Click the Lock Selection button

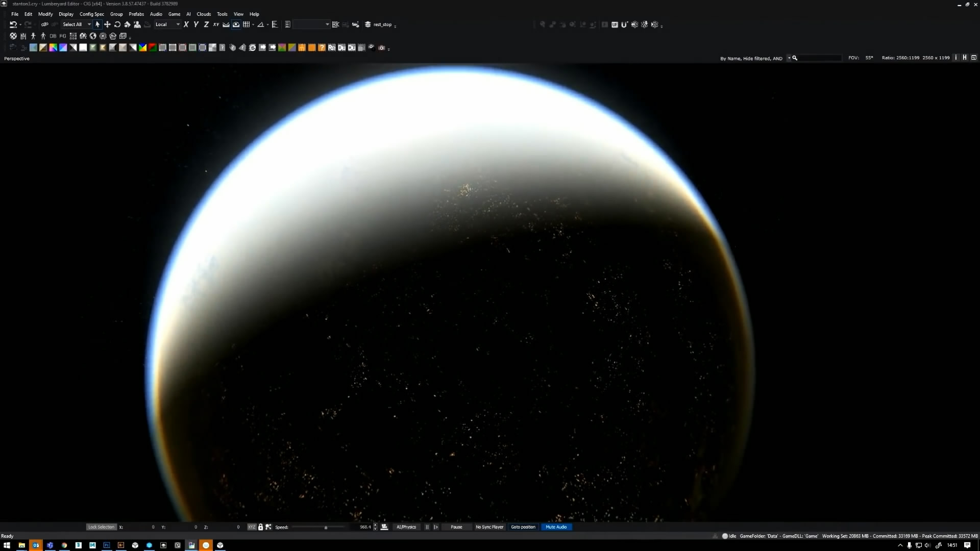[101, 527]
